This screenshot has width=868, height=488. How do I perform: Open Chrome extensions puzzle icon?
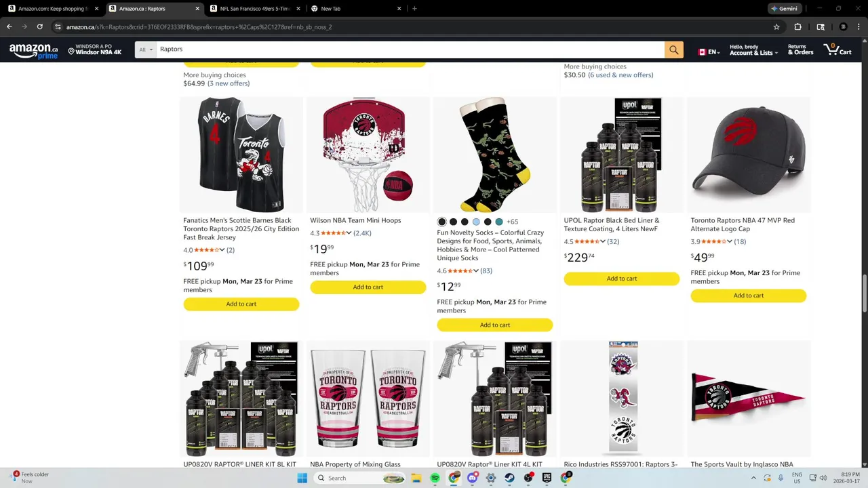pyautogui.click(x=797, y=27)
